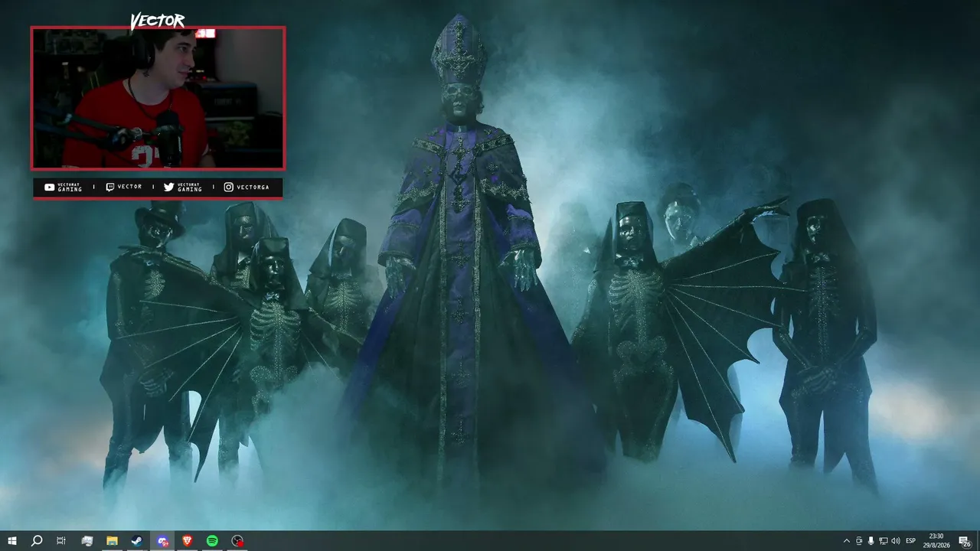
Task: Click the microphone tray icon
Action: (x=871, y=541)
